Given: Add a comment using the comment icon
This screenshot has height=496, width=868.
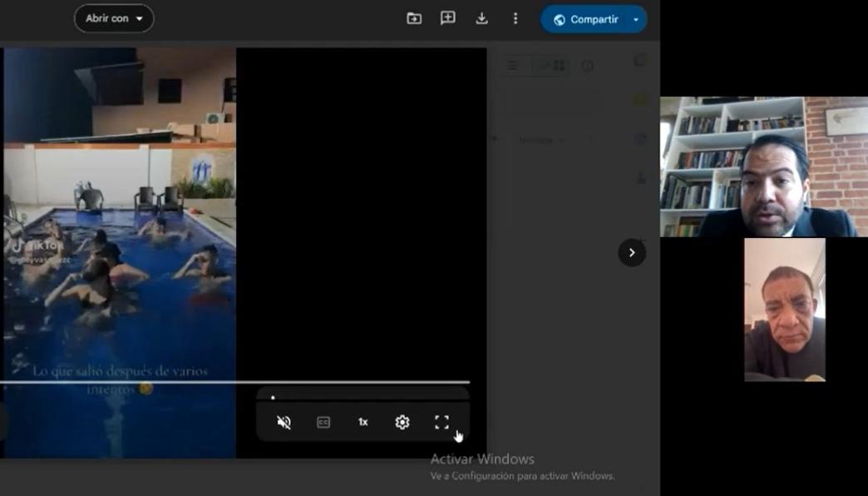Looking at the screenshot, I should click(448, 18).
